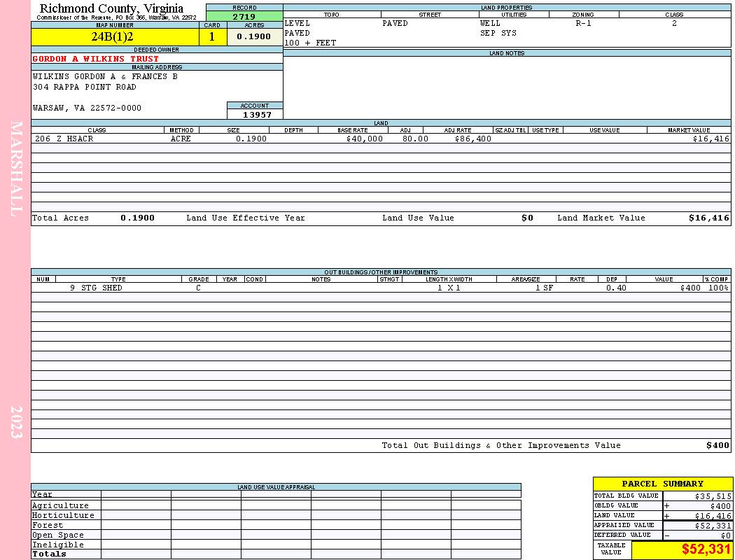Click shed value $400 in outbuildings row

(x=690, y=288)
